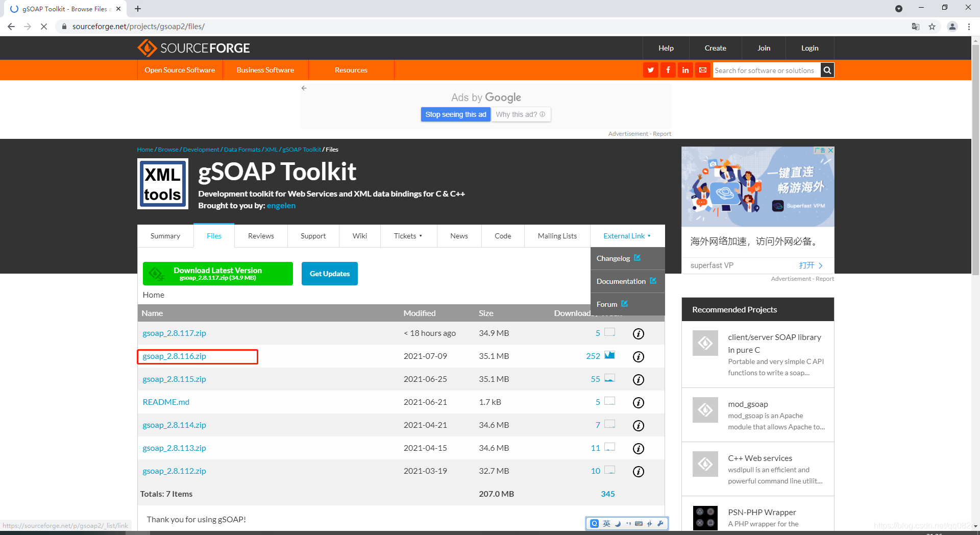Toggle English input with the 英 icon
980x535 pixels.
606,523
